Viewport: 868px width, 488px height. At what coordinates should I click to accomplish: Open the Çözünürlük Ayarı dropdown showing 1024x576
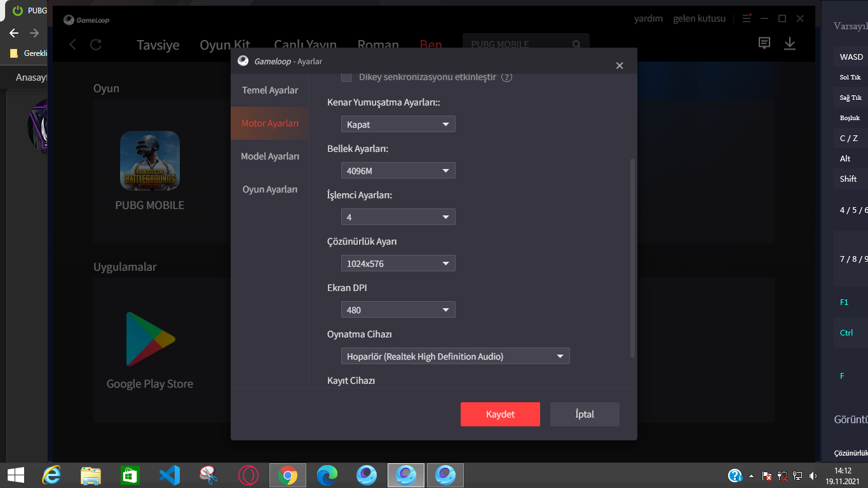coord(398,263)
